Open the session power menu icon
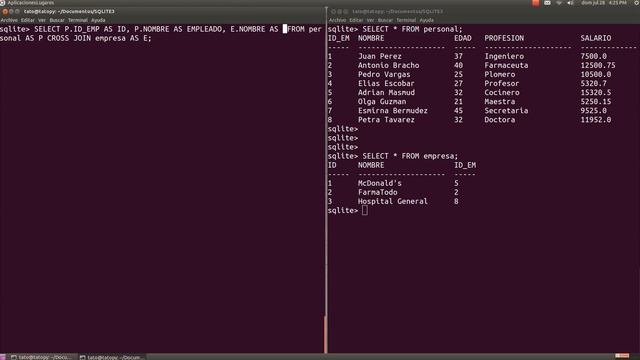This screenshot has width=640, height=360. [x=636, y=3]
